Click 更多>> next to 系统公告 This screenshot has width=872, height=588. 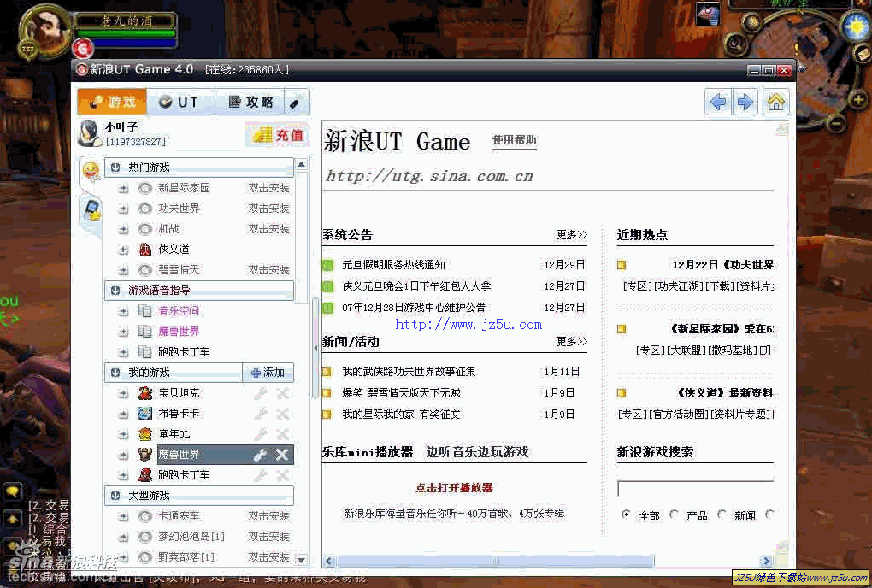572,234
